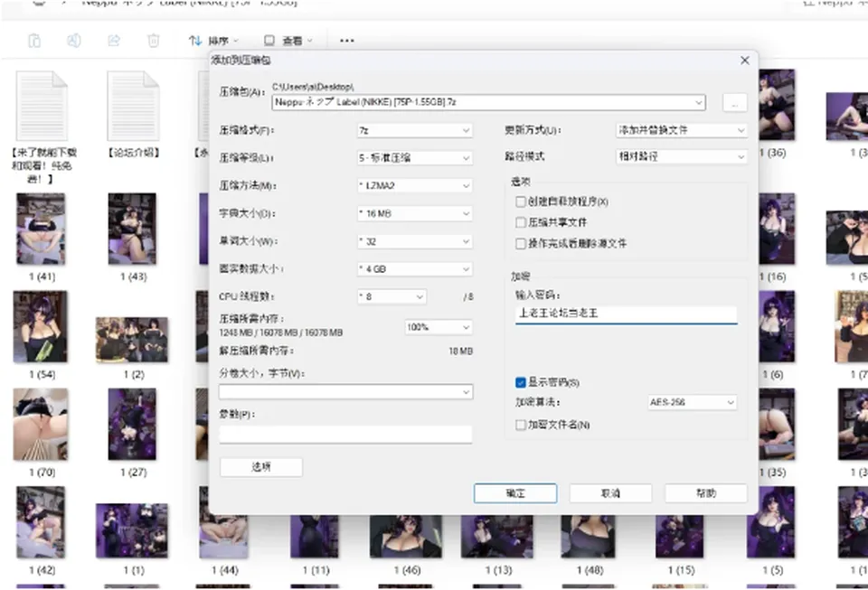
Task: Enable the 创建自释放程序 checkbox
Action: pos(521,201)
